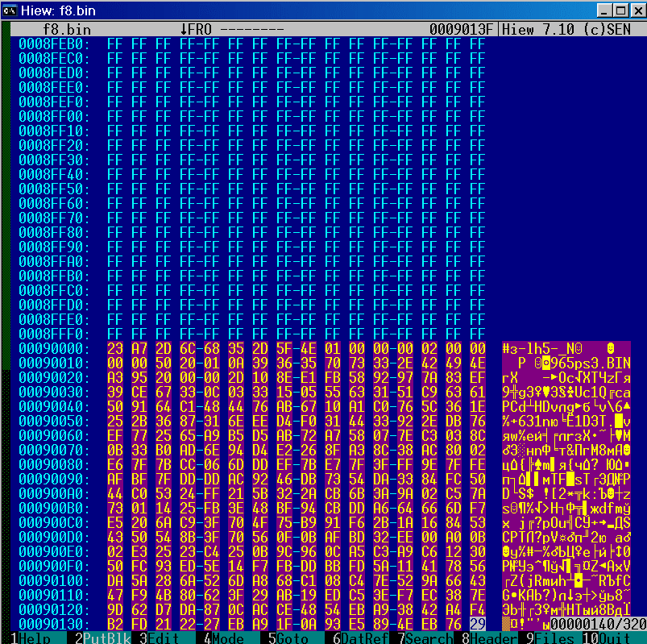Minimize the Hiew console window
Viewport: 647px width, 644px height.
point(604,10)
